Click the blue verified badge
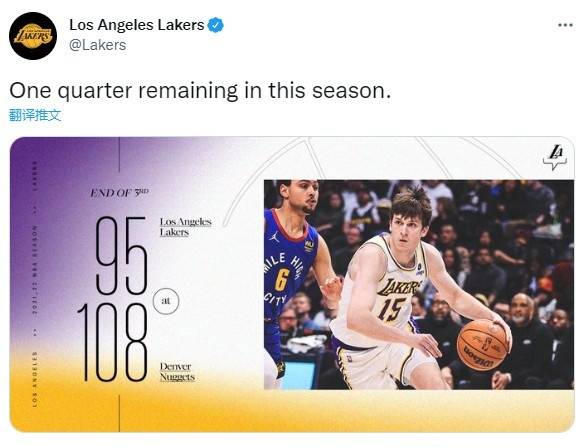584x447 pixels. [x=215, y=25]
